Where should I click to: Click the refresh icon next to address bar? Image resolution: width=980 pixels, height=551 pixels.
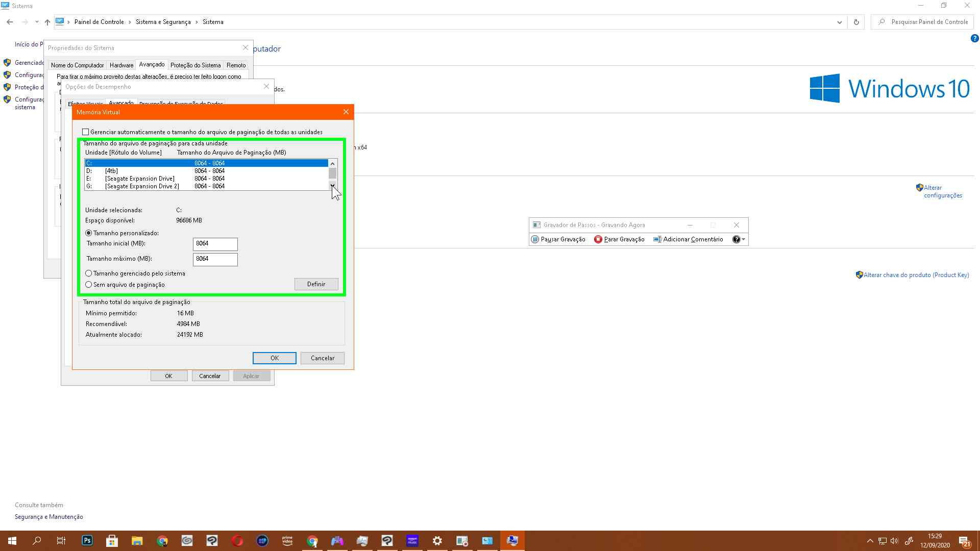click(x=856, y=22)
